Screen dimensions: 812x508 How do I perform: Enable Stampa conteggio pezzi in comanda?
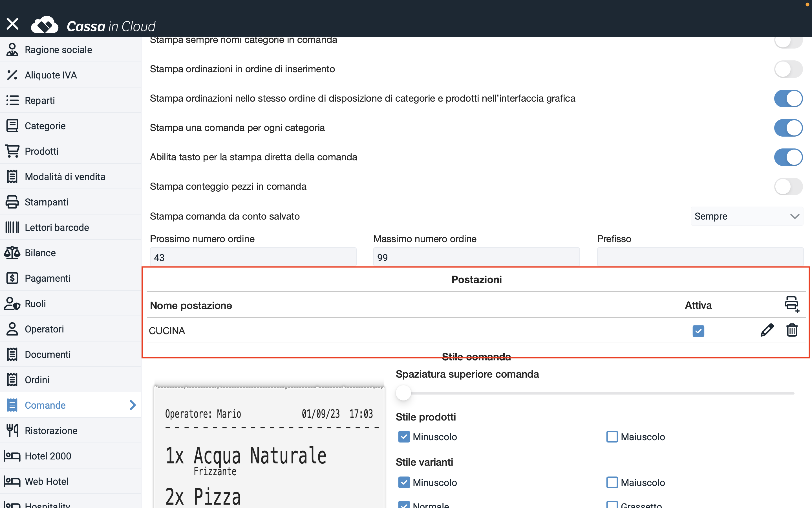pos(788,187)
